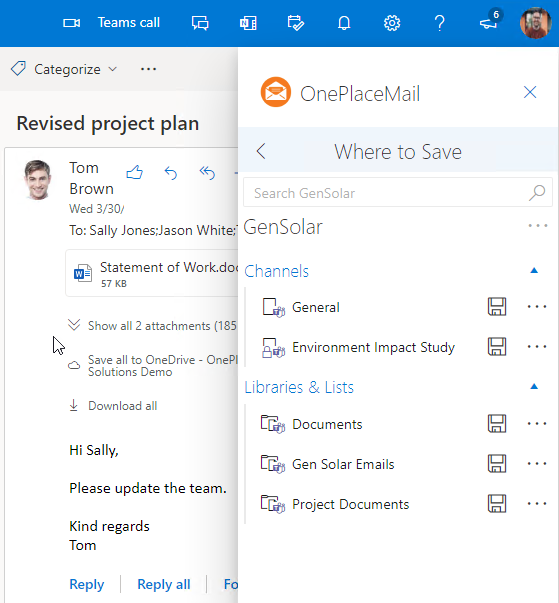Click the Revised project plan subject
Viewport: 559px width, 603px height.
(x=108, y=124)
